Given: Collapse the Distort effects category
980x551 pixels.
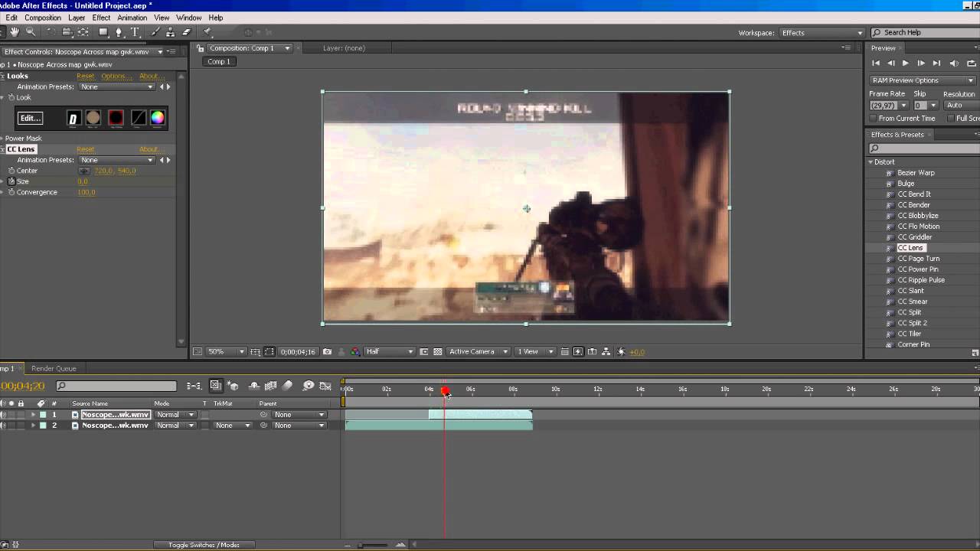Looking at the screenshot, I should click(x=871, y=162).
